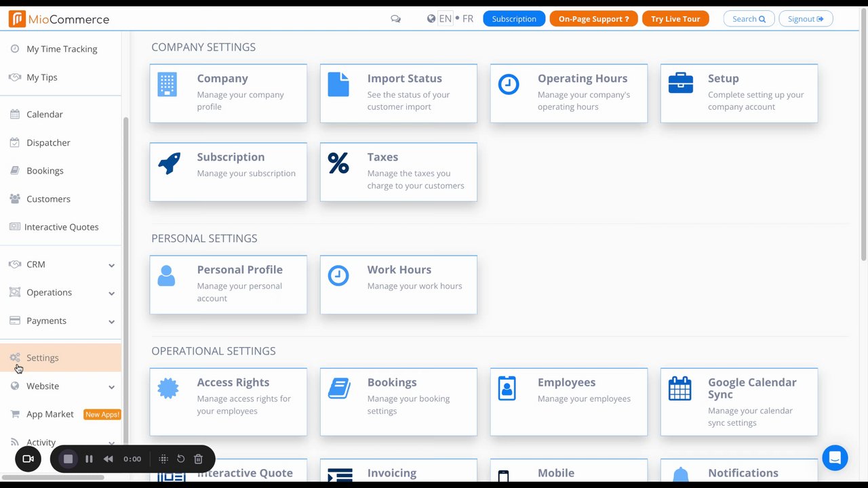Click the Company building icon
868x488 pixels.
pyautogui.click(x=167, y=85)
